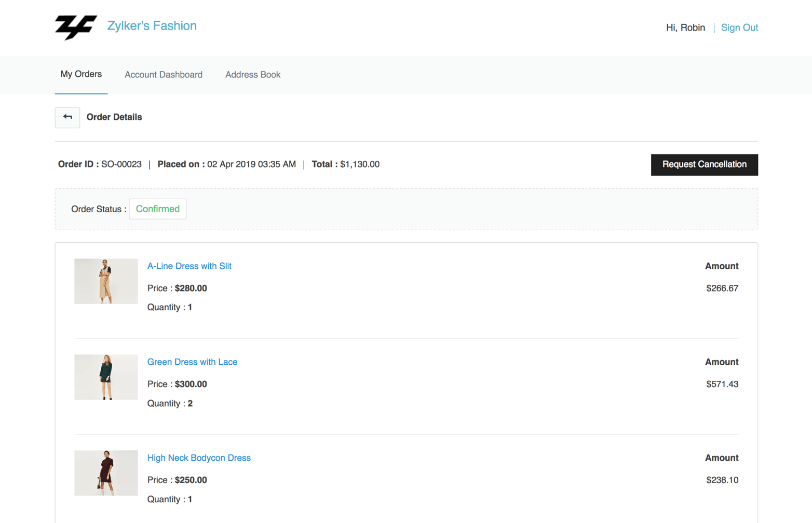Click the $571.43 amount for Green Dress

722,384
